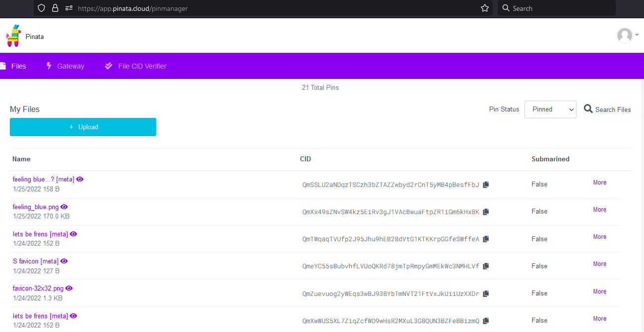644x332 pixels.
Task: Click 1/24/2022 1.3 KB size text
Action: [x=37, y=298]
